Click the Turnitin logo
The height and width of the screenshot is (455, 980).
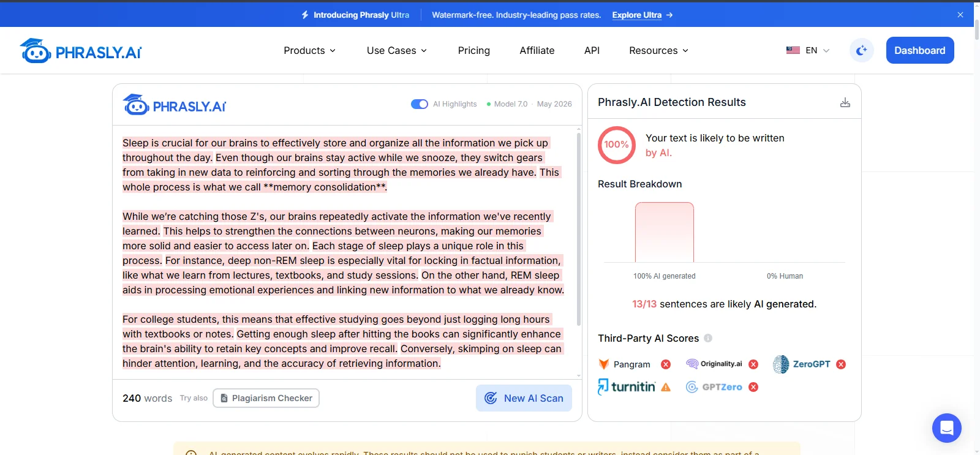[627, 386]
